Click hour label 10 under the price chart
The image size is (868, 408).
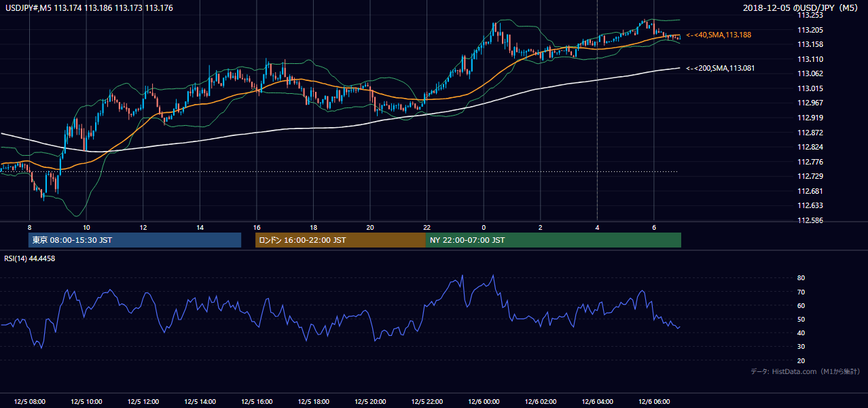pyautogui.click(x=86, y=227)
